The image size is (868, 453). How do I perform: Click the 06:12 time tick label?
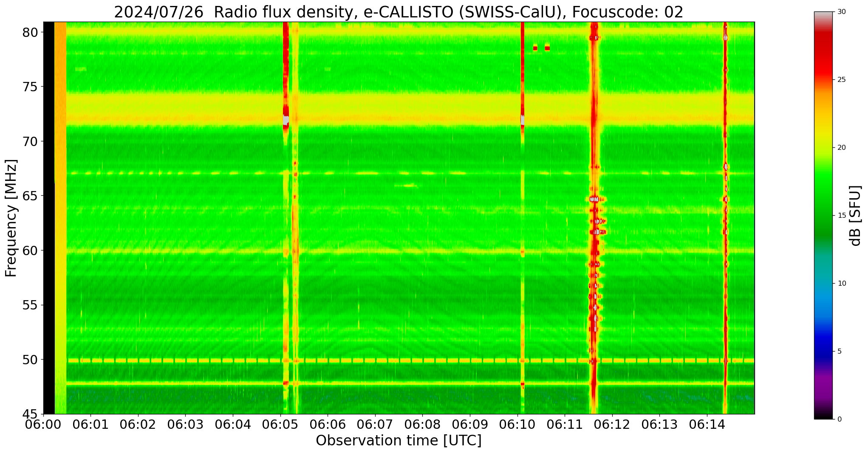tap(612, 425)
